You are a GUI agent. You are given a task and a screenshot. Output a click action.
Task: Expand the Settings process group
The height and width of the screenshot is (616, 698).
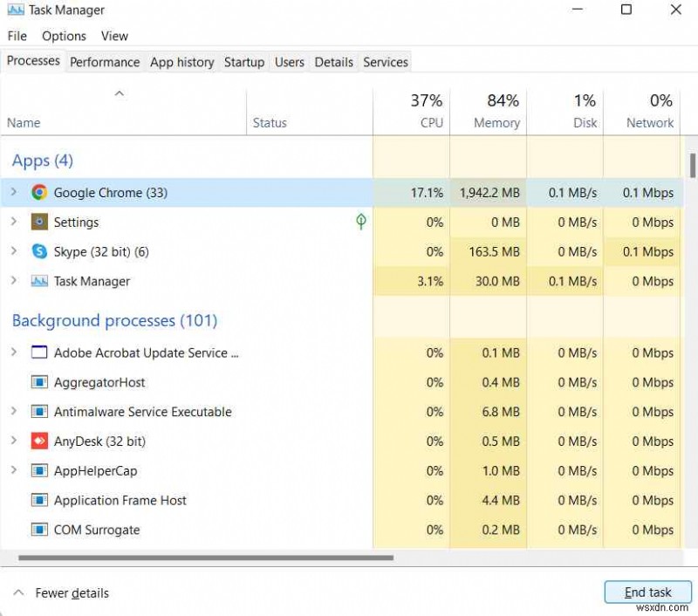tap(14, 222)
